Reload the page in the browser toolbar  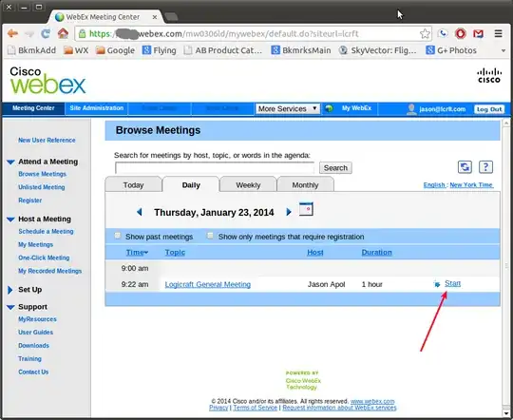point(46,33)
